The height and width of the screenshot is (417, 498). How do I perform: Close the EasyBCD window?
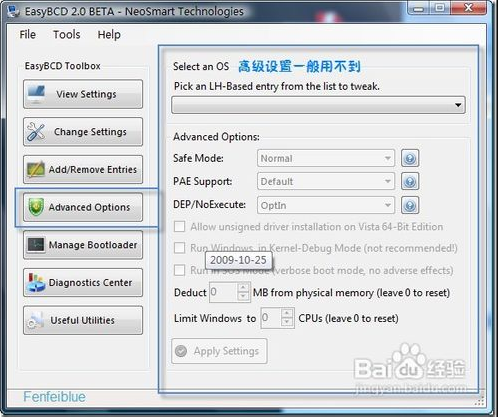(x=469, y=8)
